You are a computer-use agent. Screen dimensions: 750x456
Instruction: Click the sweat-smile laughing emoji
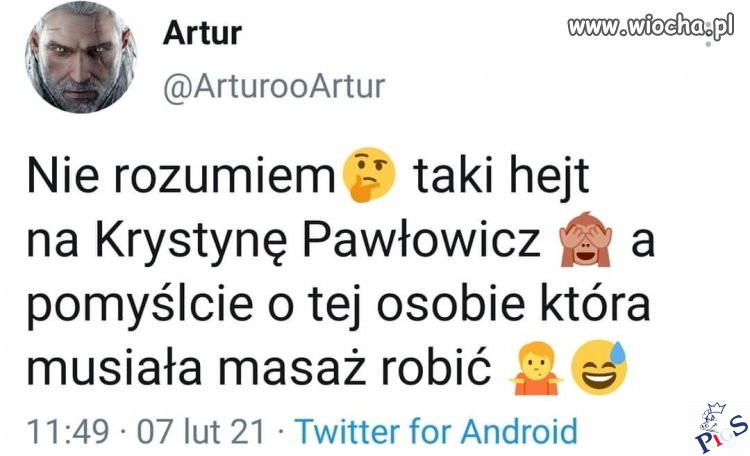600,367
